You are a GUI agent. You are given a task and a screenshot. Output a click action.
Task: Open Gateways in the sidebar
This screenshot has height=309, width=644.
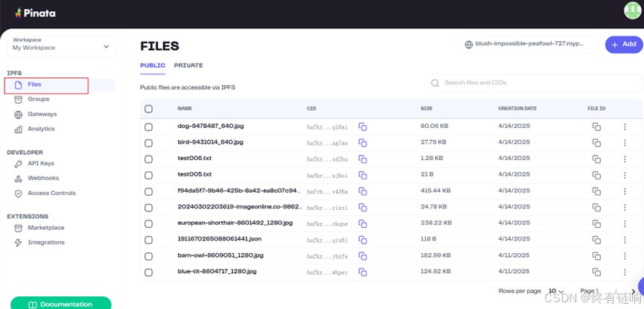(x=42, y=114)
